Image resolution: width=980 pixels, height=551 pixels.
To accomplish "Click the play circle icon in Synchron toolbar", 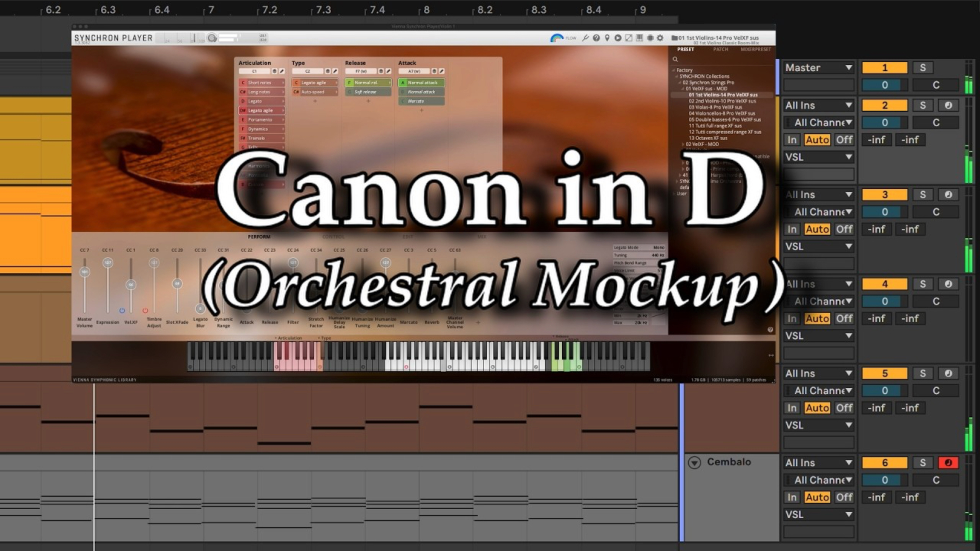I will (x=617, y=38).
